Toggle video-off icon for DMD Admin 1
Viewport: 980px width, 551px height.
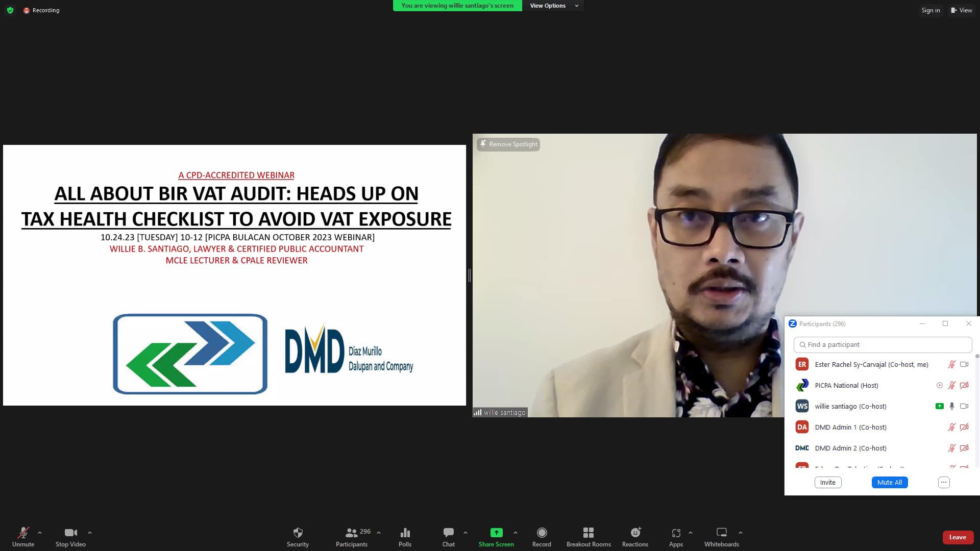pyautogui.click(x=964, y=428)
